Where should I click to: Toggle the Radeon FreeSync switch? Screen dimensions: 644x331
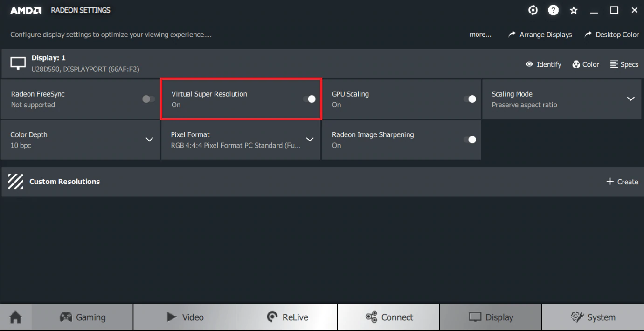click(x=149, y=99)
